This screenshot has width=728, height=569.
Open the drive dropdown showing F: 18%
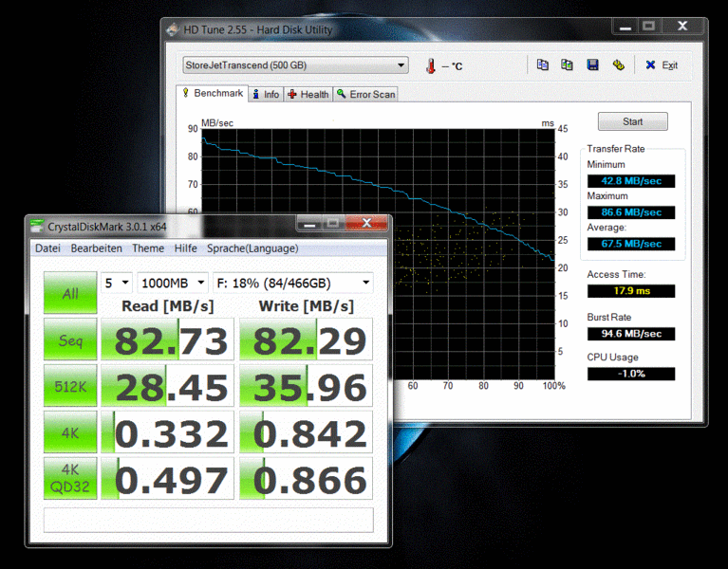point(293,283)
